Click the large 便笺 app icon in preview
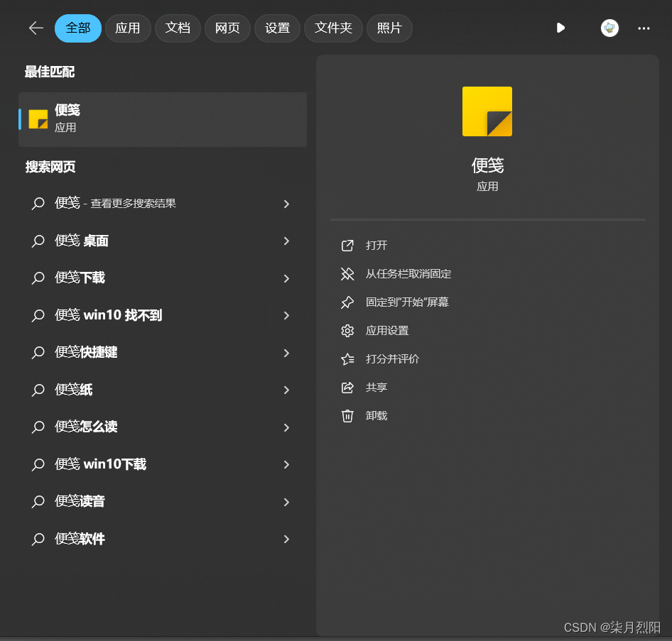Viewport: 672px width, 641px height. pos(487,111)
